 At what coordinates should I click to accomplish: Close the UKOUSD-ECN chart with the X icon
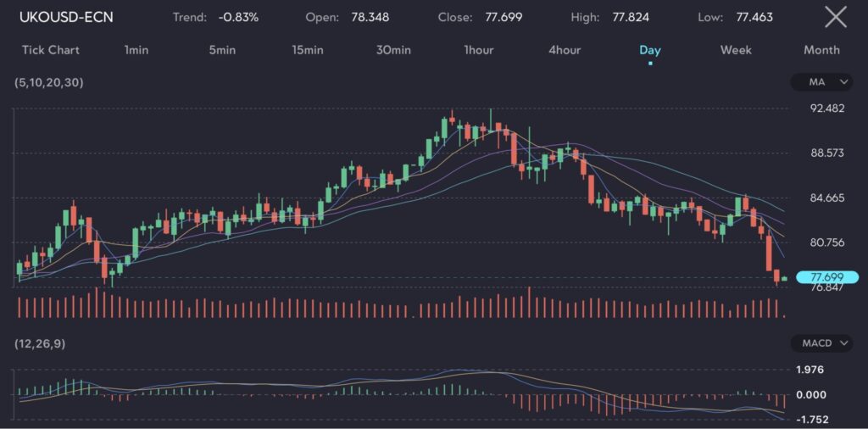[835, 17]
